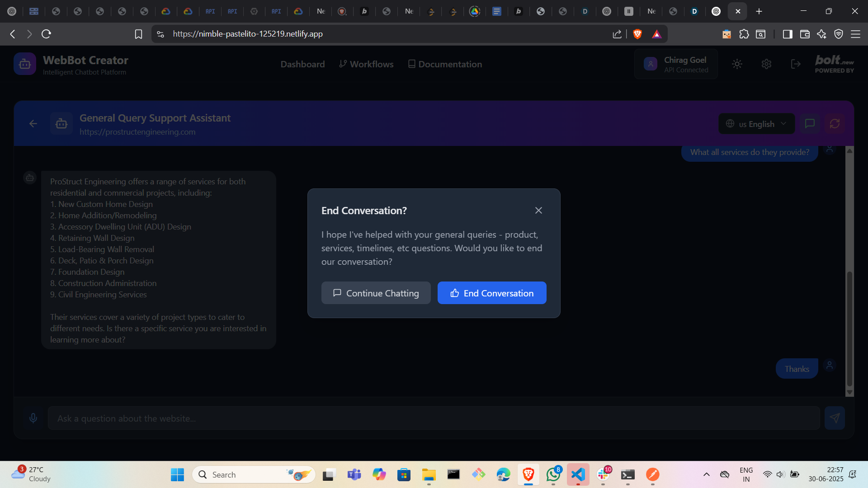Open the settings gear in header

pyautogui.click(x=766, y=64)
